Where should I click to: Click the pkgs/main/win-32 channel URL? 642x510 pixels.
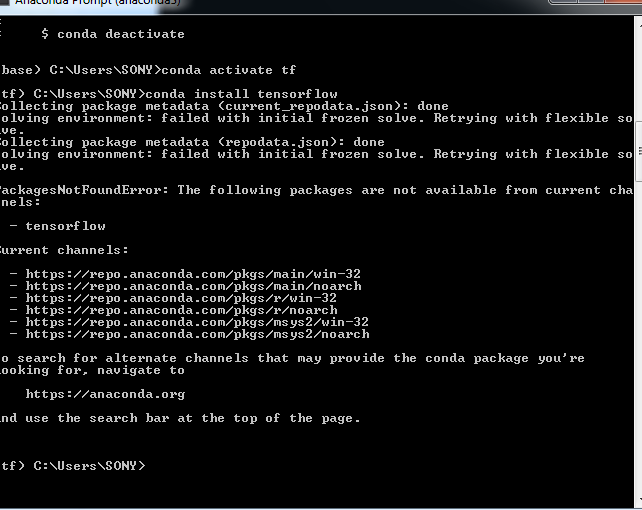pos(193,274)
